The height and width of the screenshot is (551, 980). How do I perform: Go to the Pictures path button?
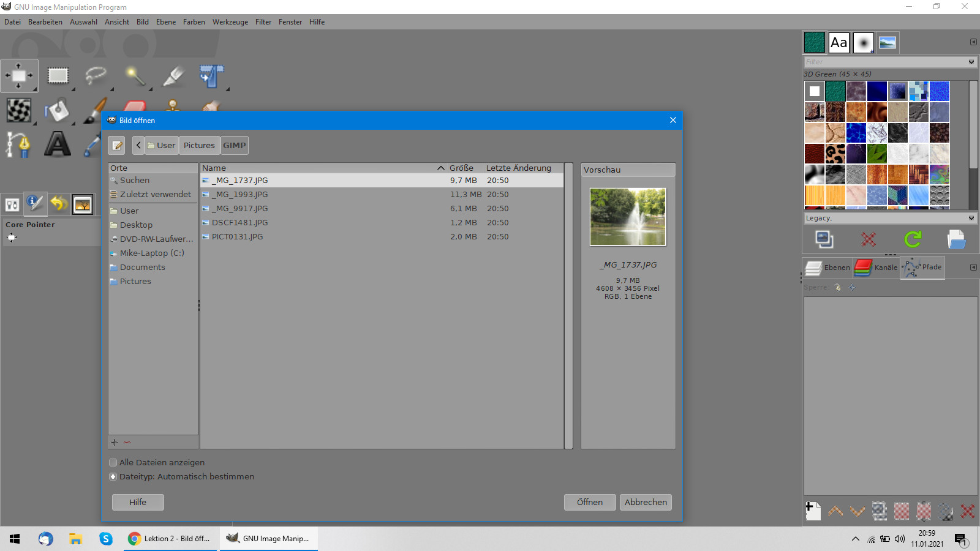[199, 146]
